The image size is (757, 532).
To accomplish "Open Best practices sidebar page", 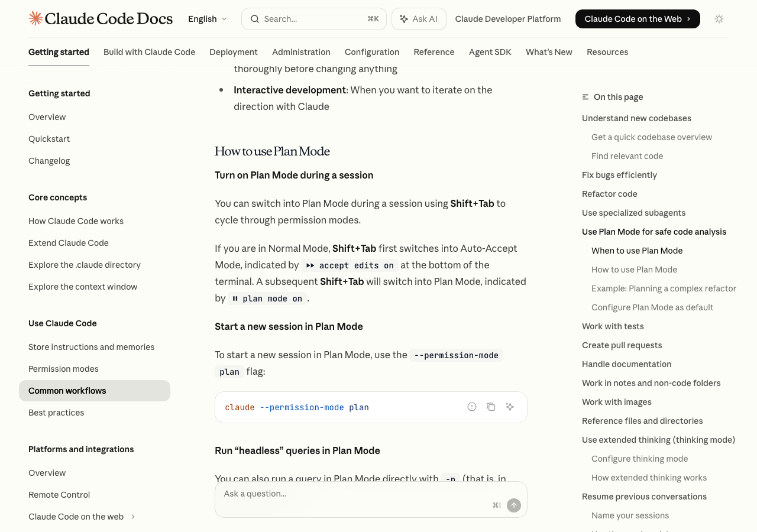I will [x=56, y=413].
